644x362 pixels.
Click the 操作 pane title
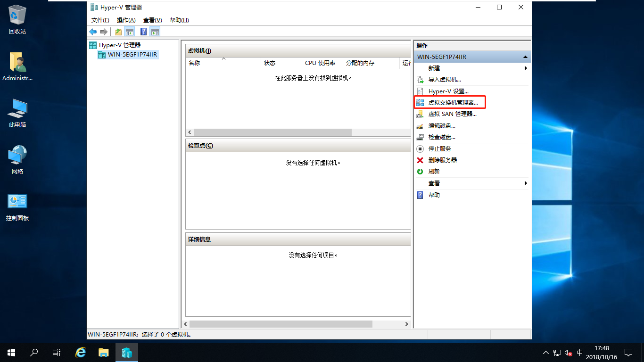click(422, 46)
